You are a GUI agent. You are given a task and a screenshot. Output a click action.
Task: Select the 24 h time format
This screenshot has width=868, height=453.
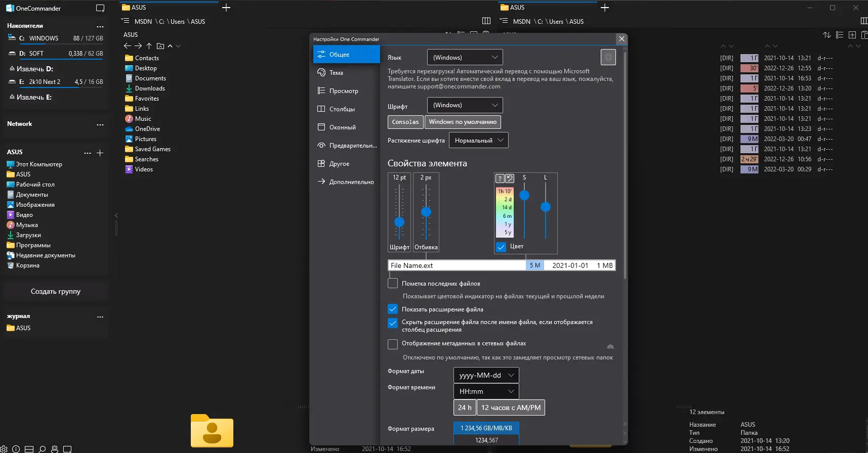pos(465,407)
